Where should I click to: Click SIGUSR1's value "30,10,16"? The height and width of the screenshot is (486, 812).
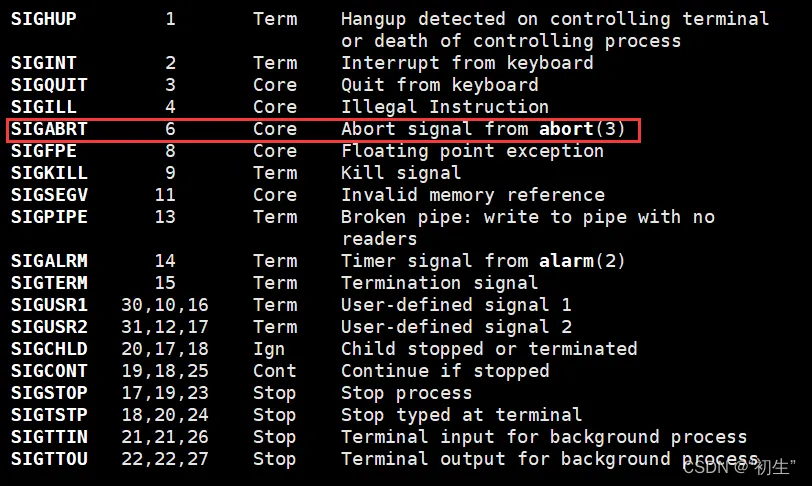click(164, 305)
